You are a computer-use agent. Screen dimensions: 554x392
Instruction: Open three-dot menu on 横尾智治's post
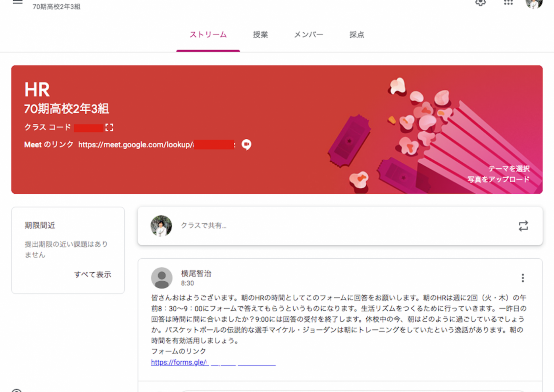pyautogui.click(x=523, y=278)
